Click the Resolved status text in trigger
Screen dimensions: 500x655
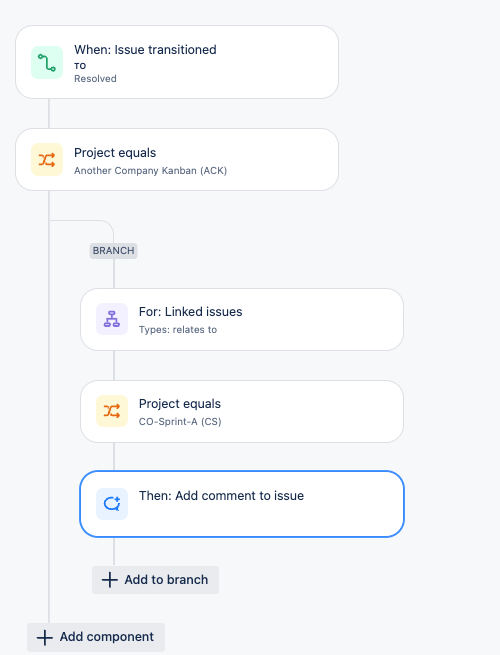pyautogui.click(x=95, y=79)
